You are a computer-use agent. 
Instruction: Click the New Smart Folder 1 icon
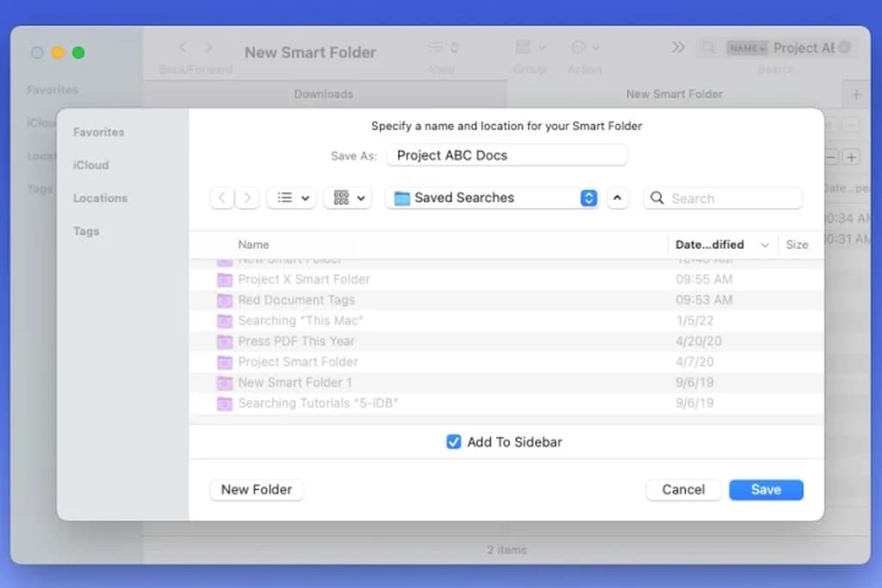coord(225,383)
